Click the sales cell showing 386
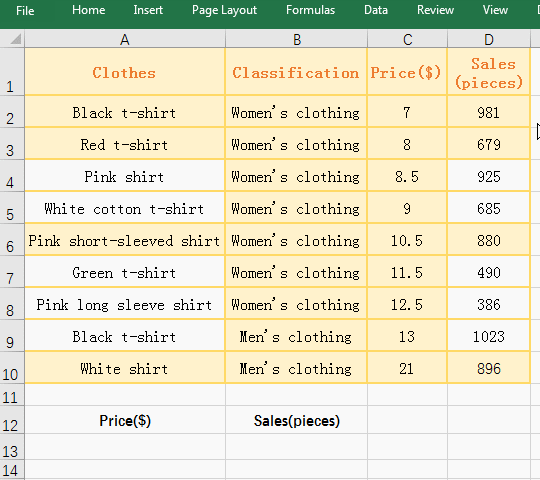 (489, 304)
